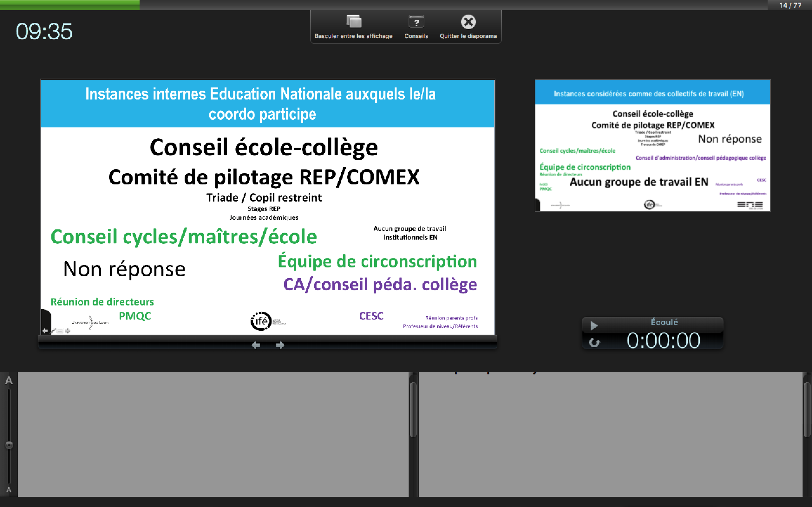Click Basculer entre les affichages icon
Viewport: 812px width, 507px height.
pos(354,22)
